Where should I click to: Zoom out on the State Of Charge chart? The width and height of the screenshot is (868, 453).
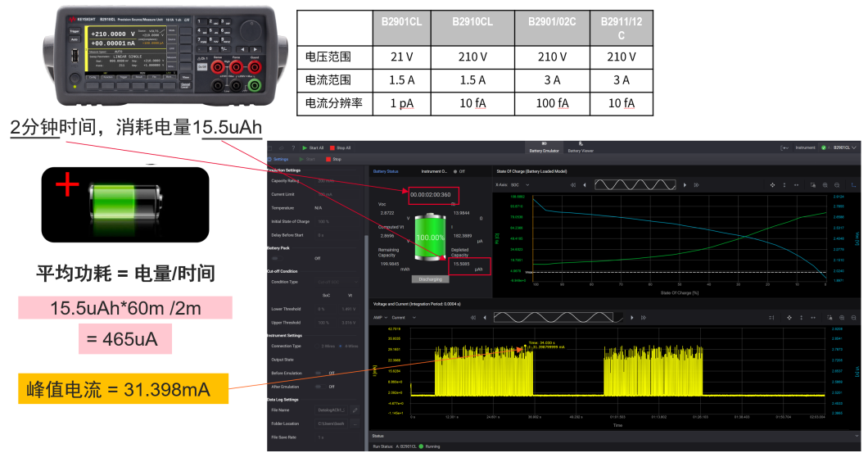point(836,185)
